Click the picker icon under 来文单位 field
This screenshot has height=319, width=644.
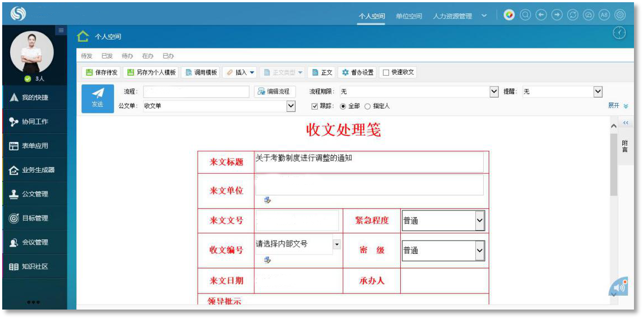(x=268, y=200)
